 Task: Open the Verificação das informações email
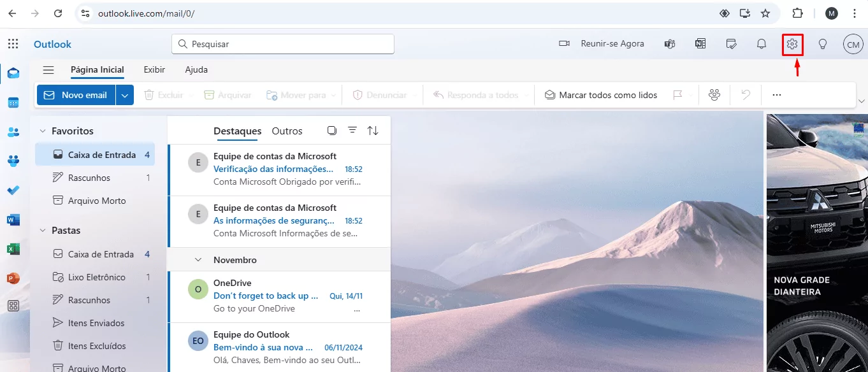pos(279,169)
